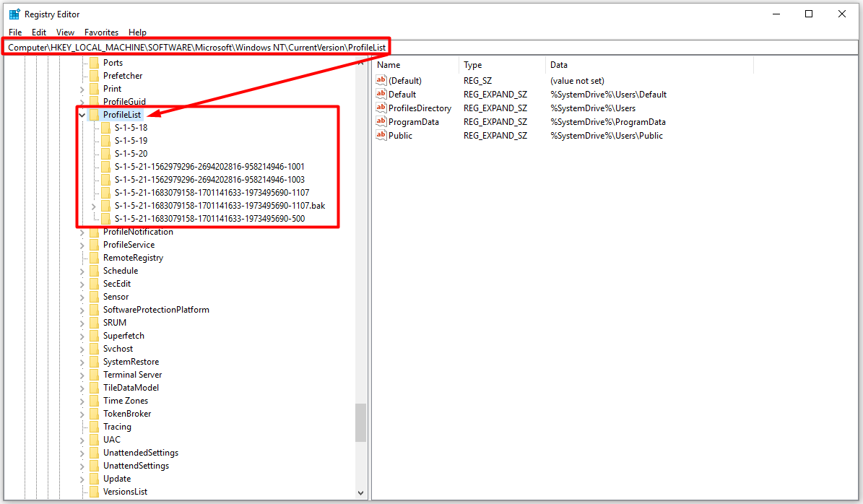Open the Favorites menu
The height and width of the screenshot is (504, 863).
point(101,32)
